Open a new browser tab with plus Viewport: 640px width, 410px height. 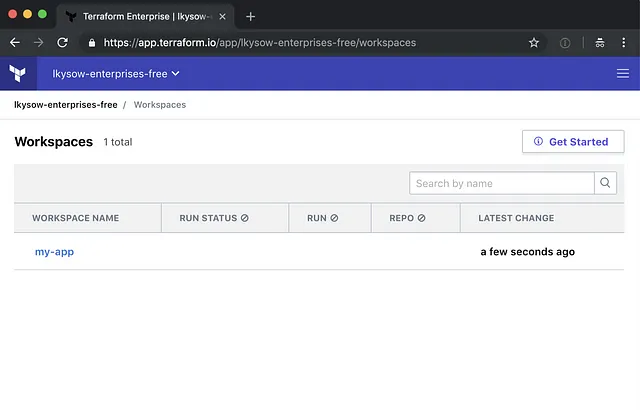click(x=251, y=17)
